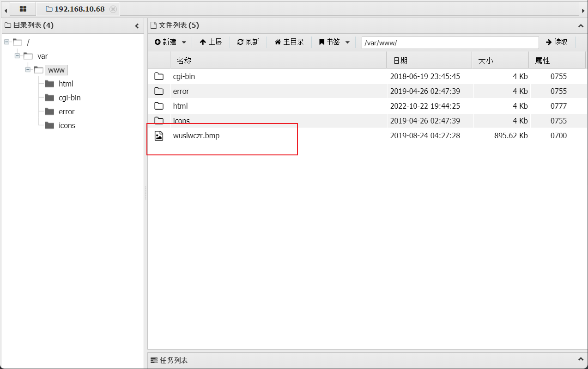This screenshot has height=369, width=588.
Task: Click the 读取 read button
Action: click(x=557, y=42)
